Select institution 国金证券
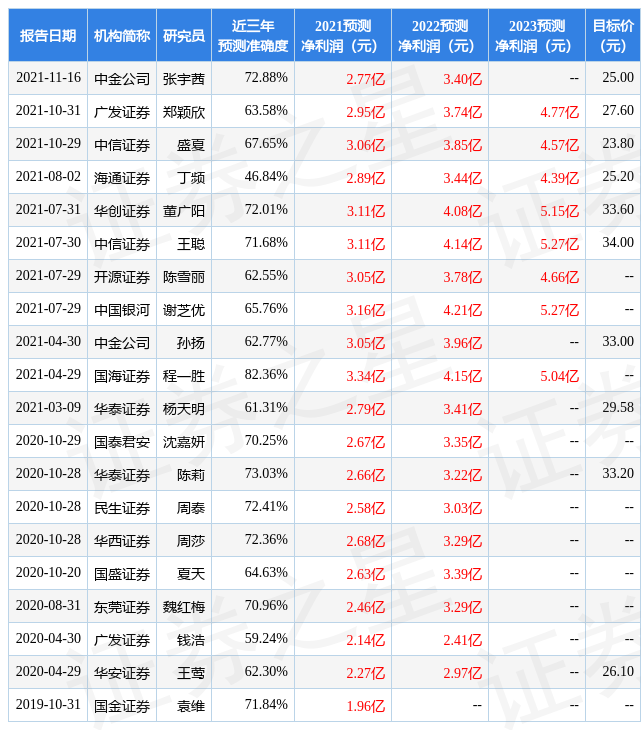 122,707
